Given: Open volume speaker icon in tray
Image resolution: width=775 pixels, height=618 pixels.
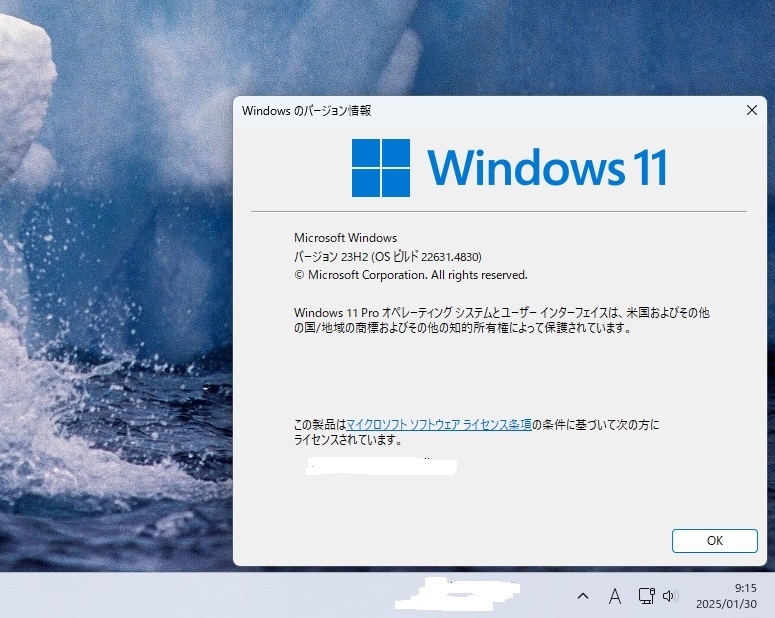Looking at the screenshot, I should pos(670,596).
